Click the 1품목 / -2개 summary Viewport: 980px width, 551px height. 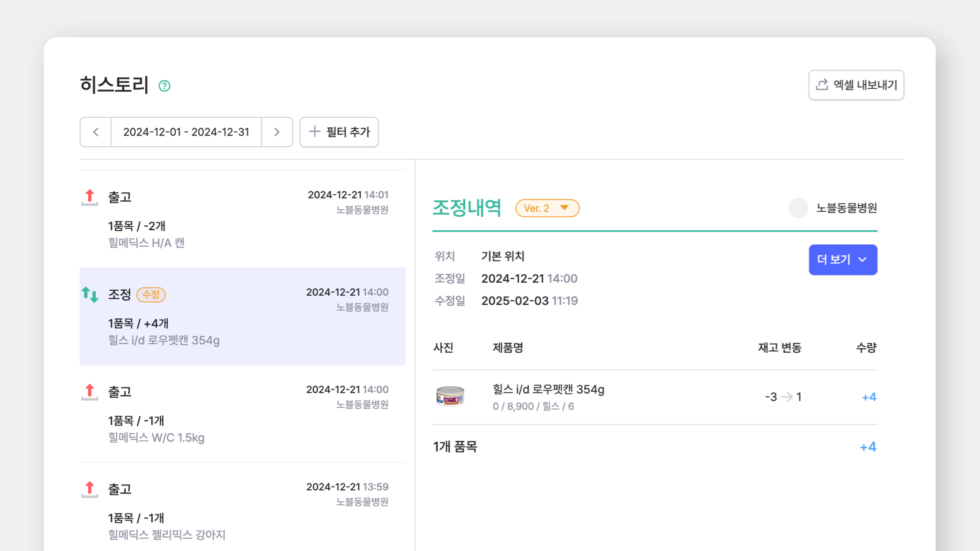point(137,226)
